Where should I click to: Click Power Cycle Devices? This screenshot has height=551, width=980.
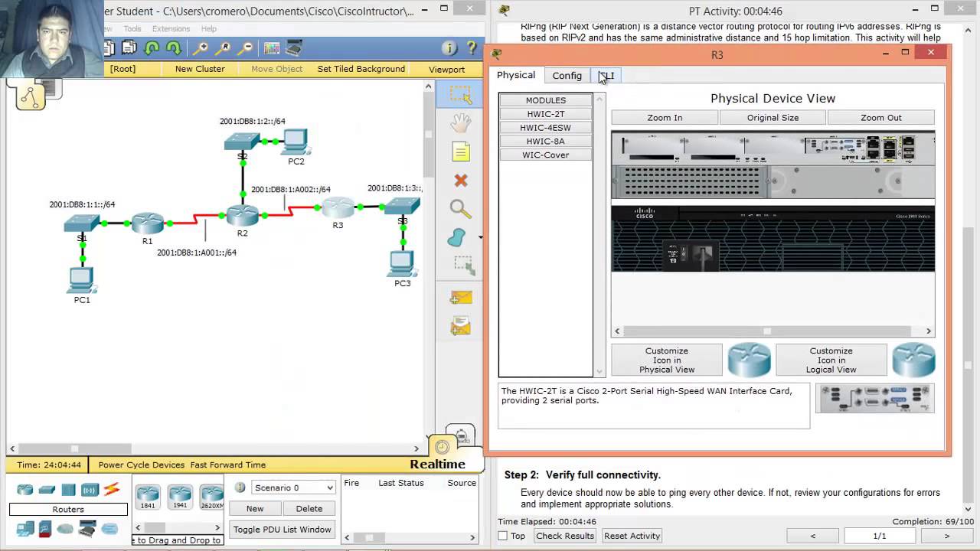(x=141, y=465)
